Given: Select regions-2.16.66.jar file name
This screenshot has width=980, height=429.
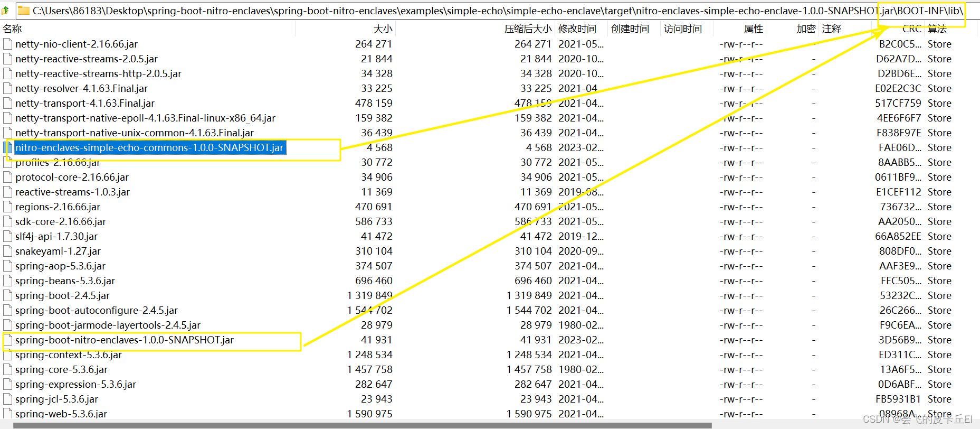Looking at the screenshot, I should (58, 207).
